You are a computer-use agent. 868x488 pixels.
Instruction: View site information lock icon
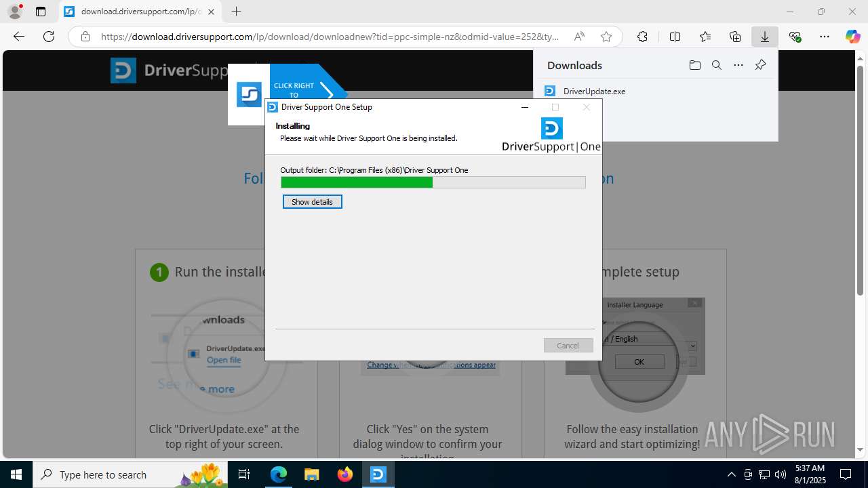click(x=85, y=37)
